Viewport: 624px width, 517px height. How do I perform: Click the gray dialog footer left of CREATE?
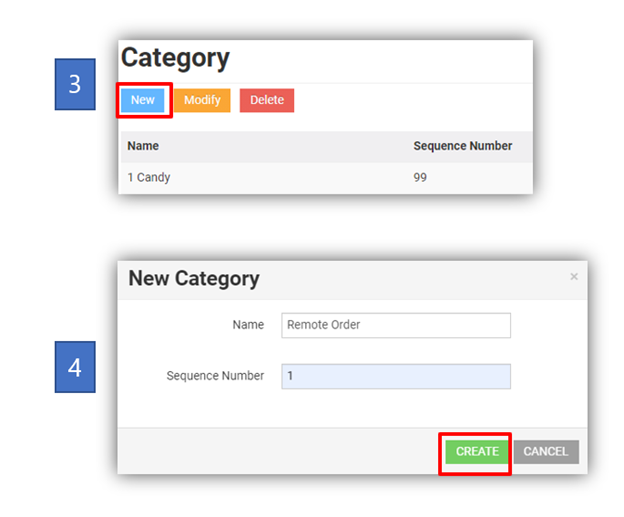[280, 452]
